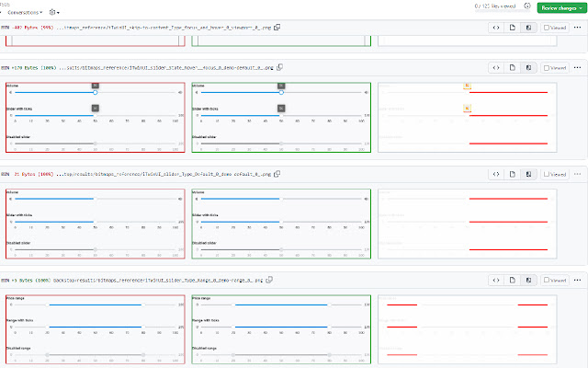
Task: Click difference image of state_hover slider
Action: tap(468, 118)
